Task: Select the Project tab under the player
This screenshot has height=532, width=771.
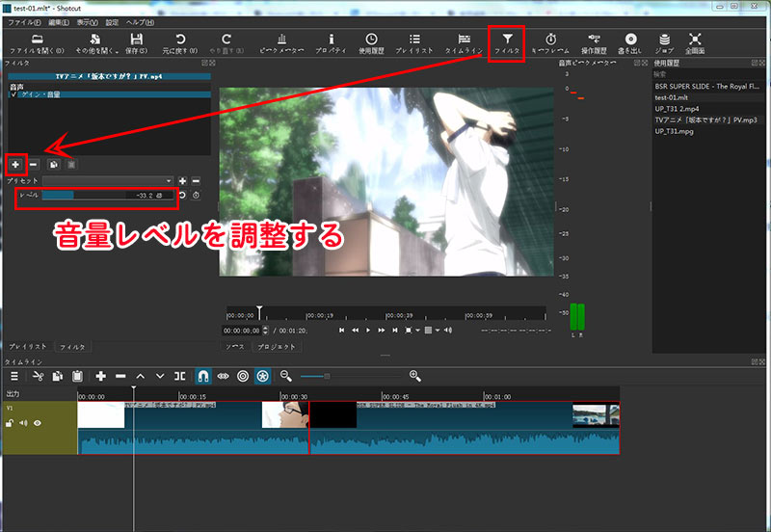Action: pyautogui.click(x=277, y=347)
